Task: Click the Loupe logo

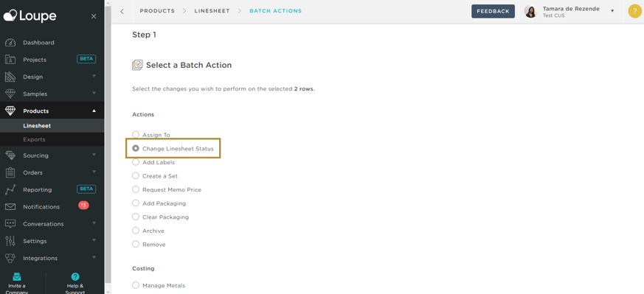Action: tap(30, 15)
